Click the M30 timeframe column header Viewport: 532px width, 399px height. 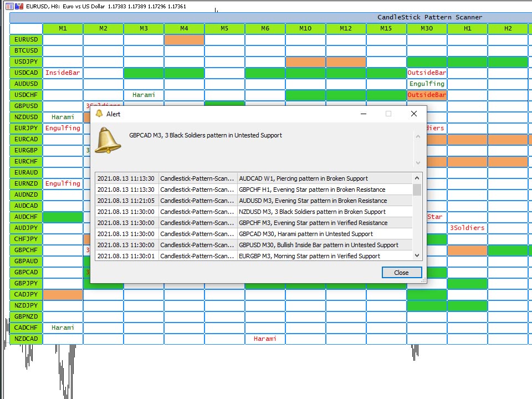[x=427, y=28]
